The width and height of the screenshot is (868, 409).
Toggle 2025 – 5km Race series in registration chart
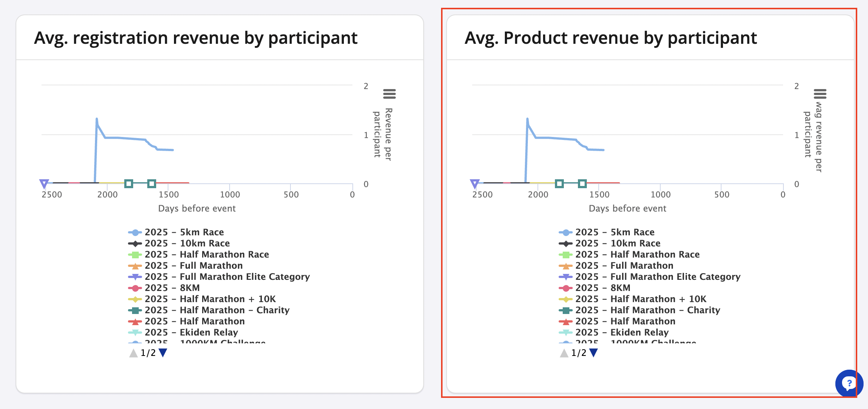(x=184, y=232)
